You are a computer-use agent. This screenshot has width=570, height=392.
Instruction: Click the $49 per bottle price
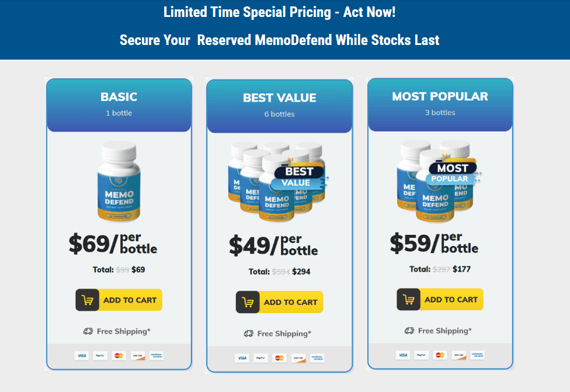point(273,245)
